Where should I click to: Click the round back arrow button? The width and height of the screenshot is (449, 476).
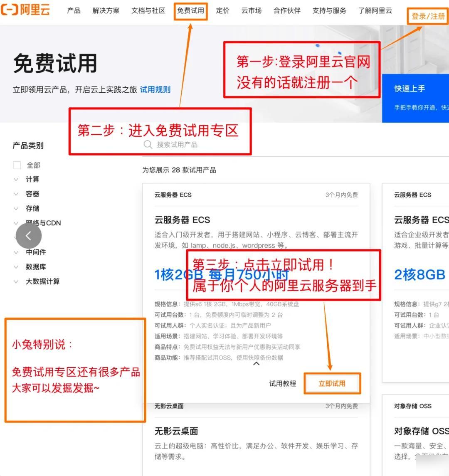(29, 236)
